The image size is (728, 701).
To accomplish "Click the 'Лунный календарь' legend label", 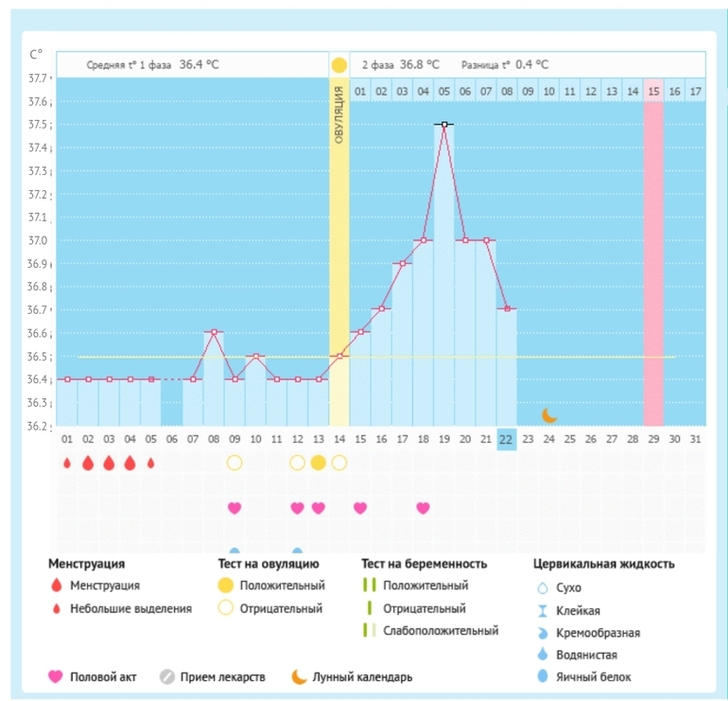I will (x=362, y=676).
